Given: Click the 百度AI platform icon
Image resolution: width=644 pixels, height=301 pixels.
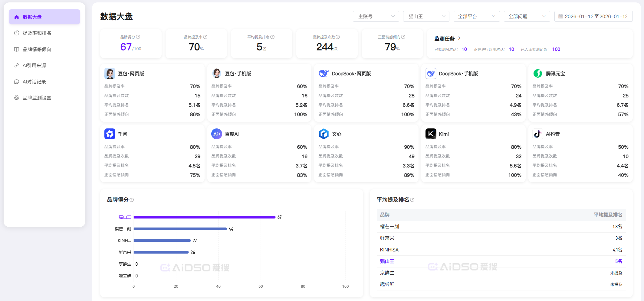Looking at the screenshot, I should click(x=217, y=134).
